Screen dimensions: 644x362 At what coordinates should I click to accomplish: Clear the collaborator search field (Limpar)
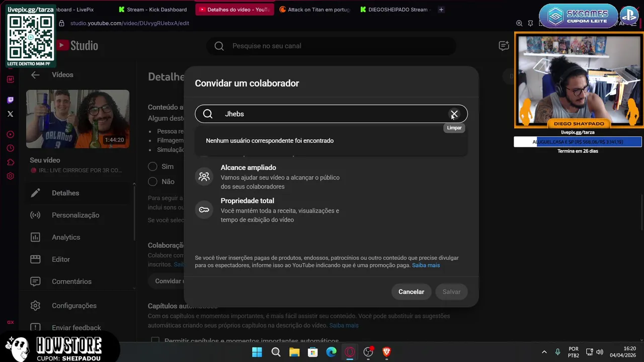pos(454,114)
